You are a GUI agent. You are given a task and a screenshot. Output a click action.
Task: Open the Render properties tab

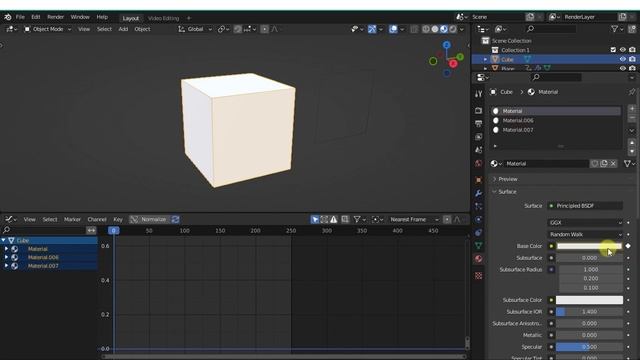pos(478,111)
